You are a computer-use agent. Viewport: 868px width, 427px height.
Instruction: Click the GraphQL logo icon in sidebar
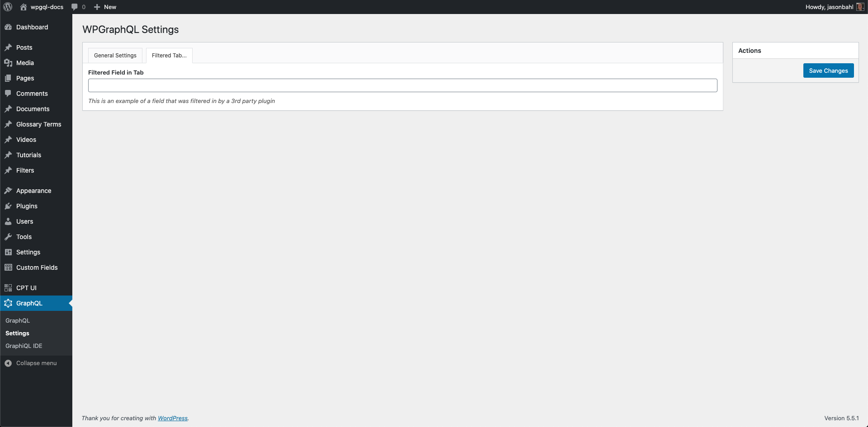pyautogui.click(x=8, y=303)
